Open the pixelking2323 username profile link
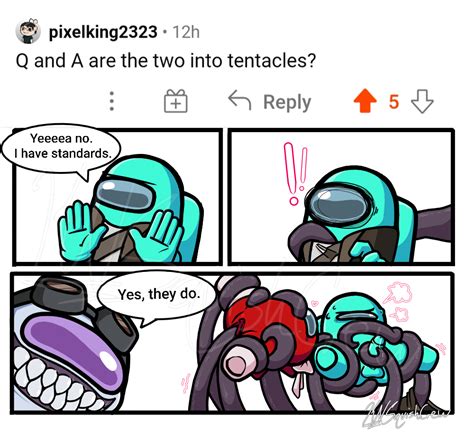This screenshot has height=432, width=474. click(103, 32)
